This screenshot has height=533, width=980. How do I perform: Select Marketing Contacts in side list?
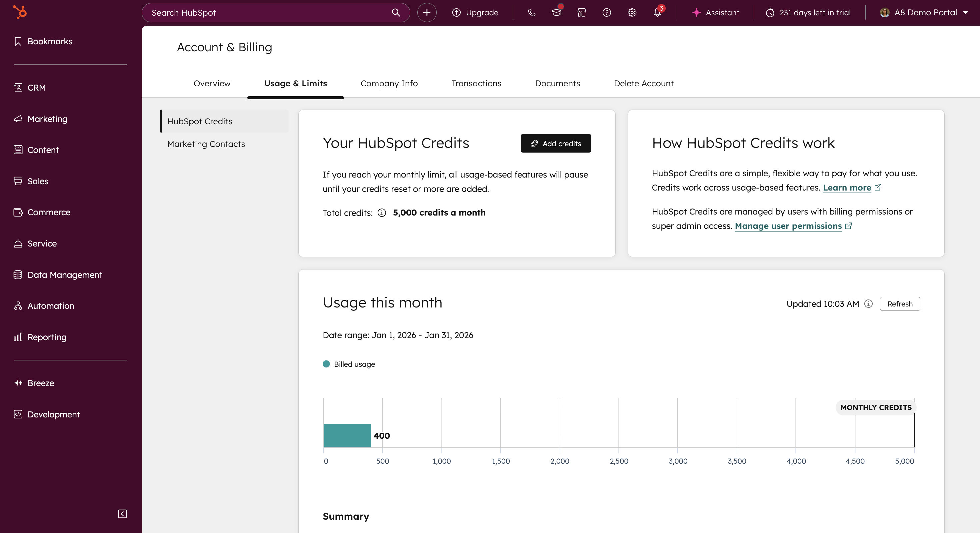pyautogui.click(x=206, y=144)
